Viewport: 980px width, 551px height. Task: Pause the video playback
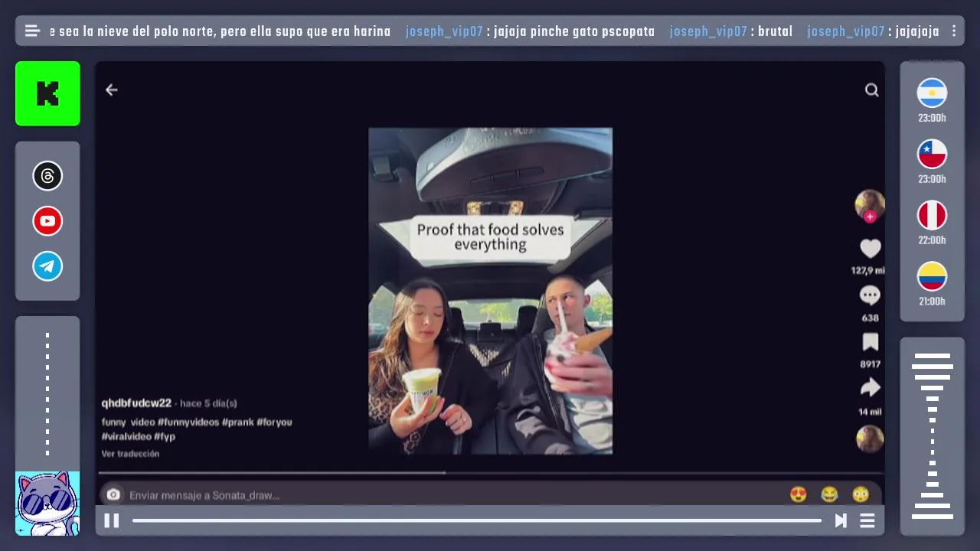coord(112,520)
